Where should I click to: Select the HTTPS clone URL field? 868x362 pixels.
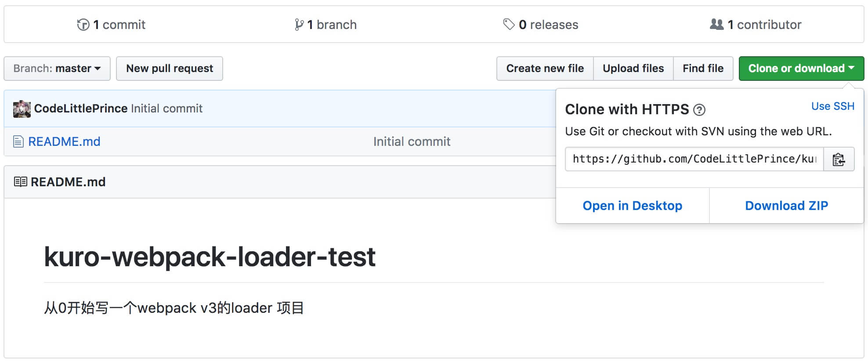tap(694, 159)
